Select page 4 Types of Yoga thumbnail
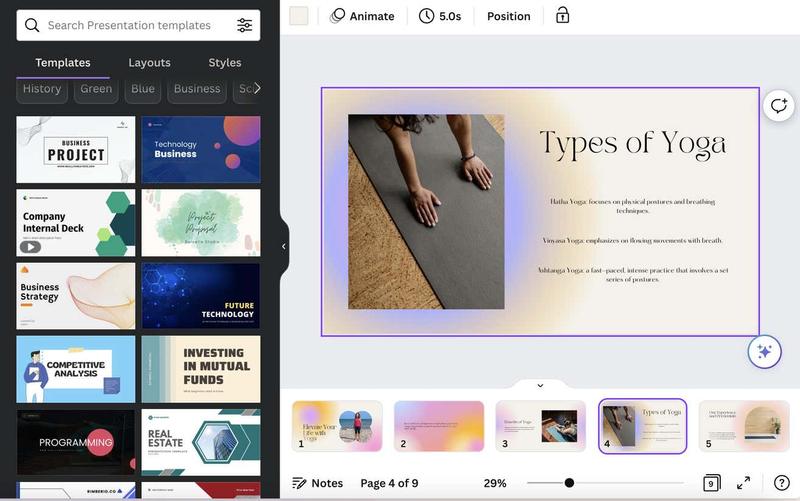Image resolution: width=800 pixels, height=501 pixels. 642,426
